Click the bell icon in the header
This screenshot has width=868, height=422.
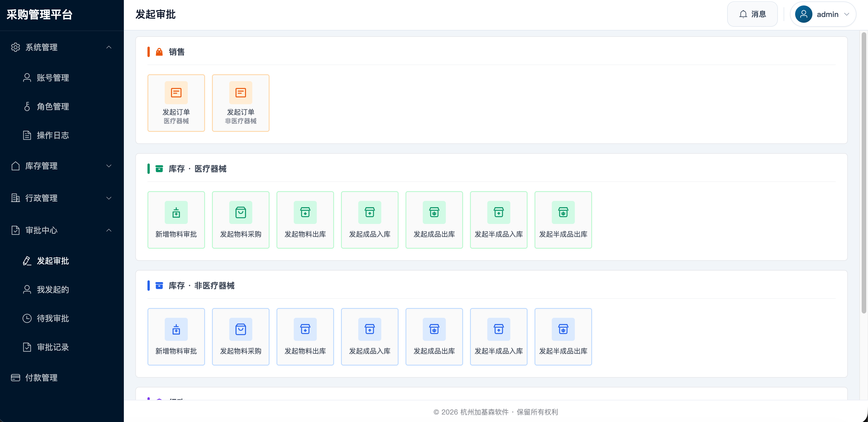point(743,14)
